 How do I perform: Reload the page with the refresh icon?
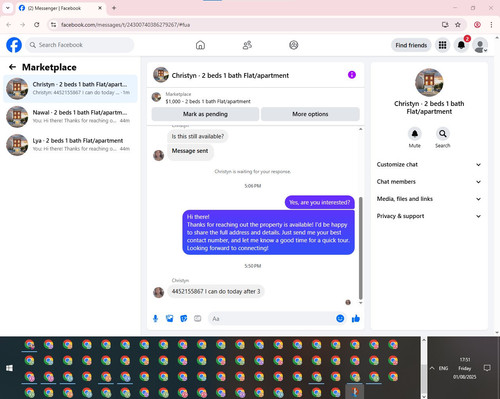[x=37, y=25]
